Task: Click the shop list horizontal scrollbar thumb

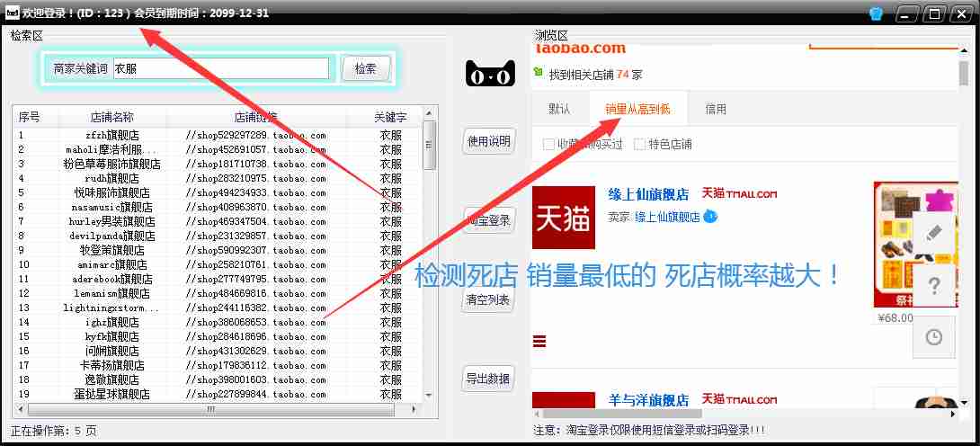Action: [211, 410]
